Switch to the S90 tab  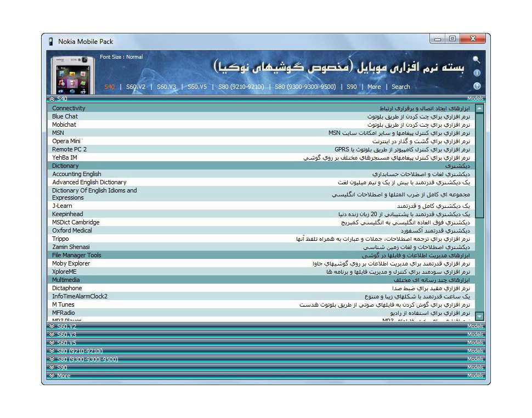point(352,87)
